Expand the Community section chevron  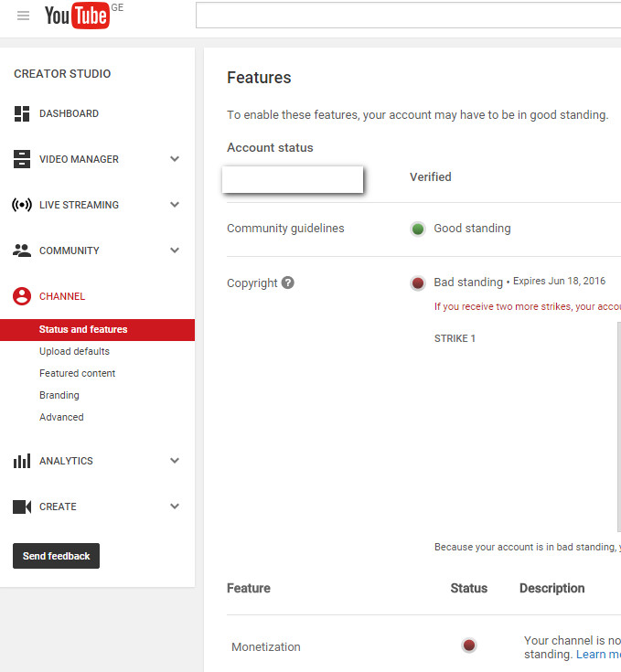175,251
